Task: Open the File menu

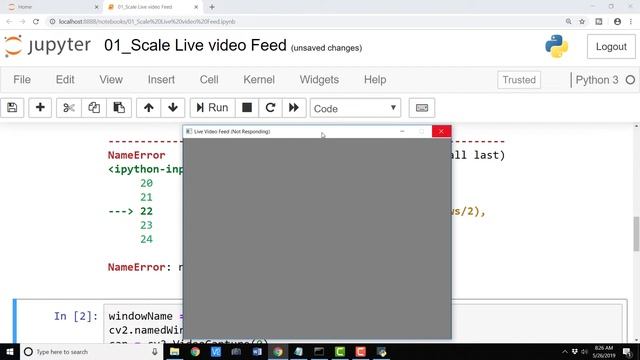Action: pos(22,80)
